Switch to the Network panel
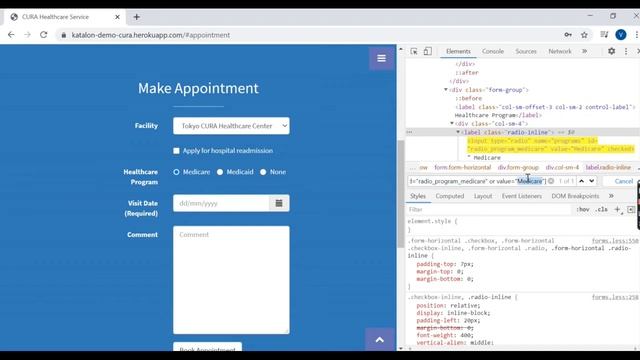The image size is (640, 360). pyautogui.click(x=560, y=51)
